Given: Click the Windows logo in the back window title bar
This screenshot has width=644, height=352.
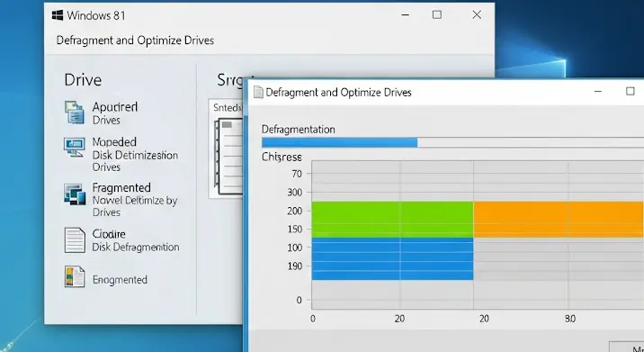Looking at the screenshot, I should [58, 15].
